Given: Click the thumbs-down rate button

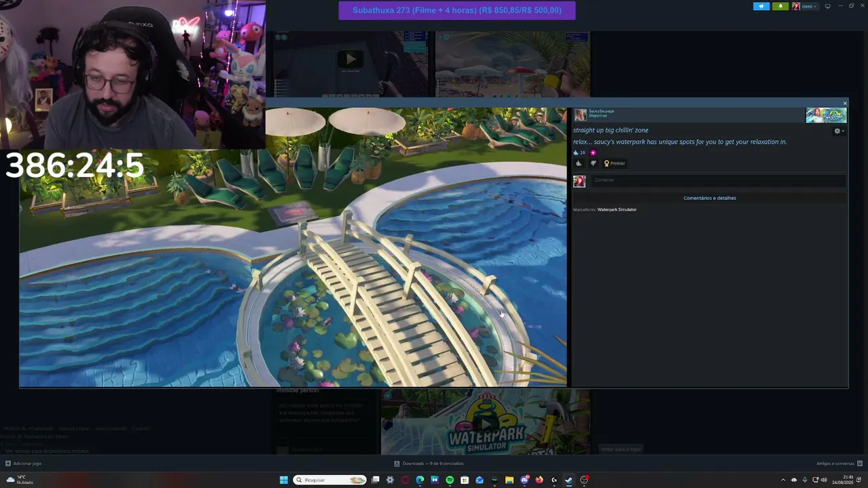Looking at the screenshot, I should [593, 163].
